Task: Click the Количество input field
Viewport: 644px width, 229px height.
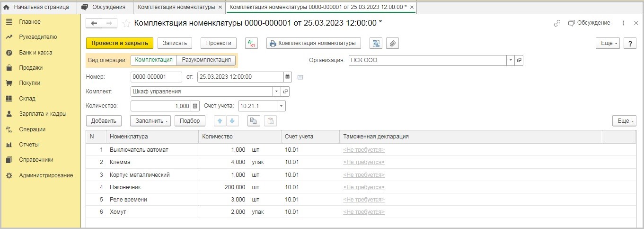Action: pos(161,106)
